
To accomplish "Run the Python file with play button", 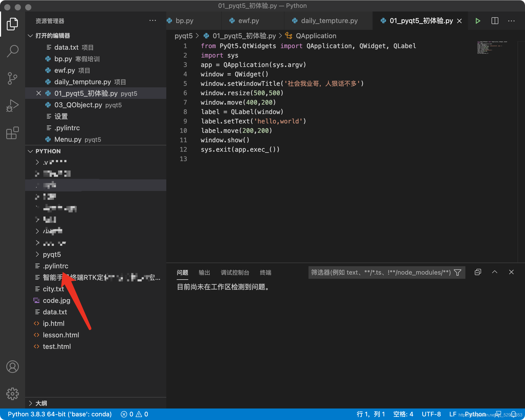I will (x=478, y=21).
